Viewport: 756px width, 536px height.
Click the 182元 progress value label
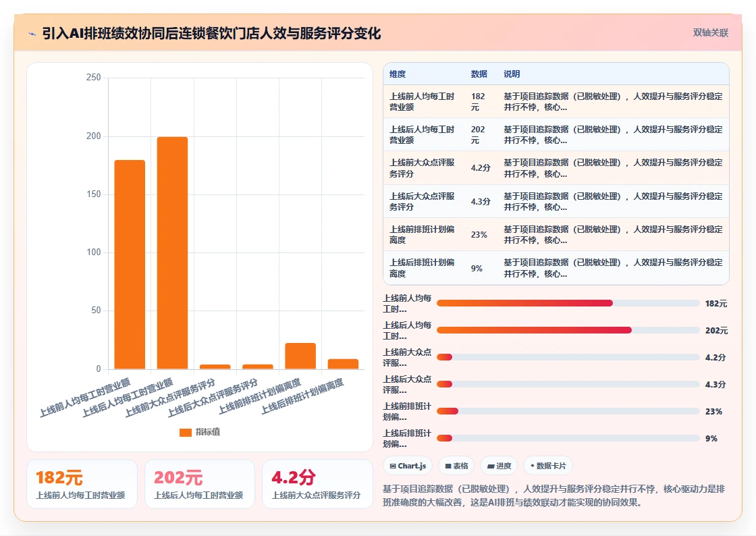point(716,304)
